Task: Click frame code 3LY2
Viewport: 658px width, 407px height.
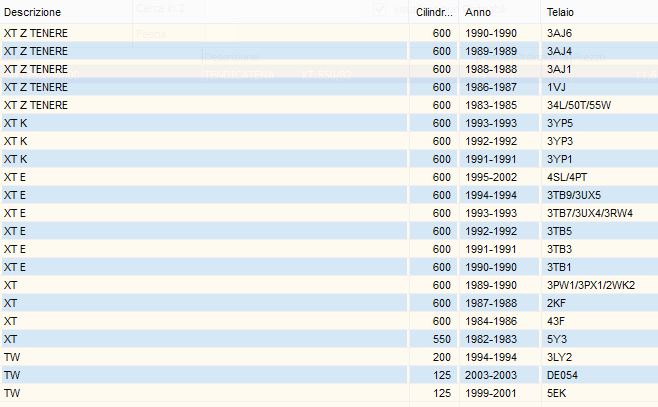Action: (x=559, y=357)
